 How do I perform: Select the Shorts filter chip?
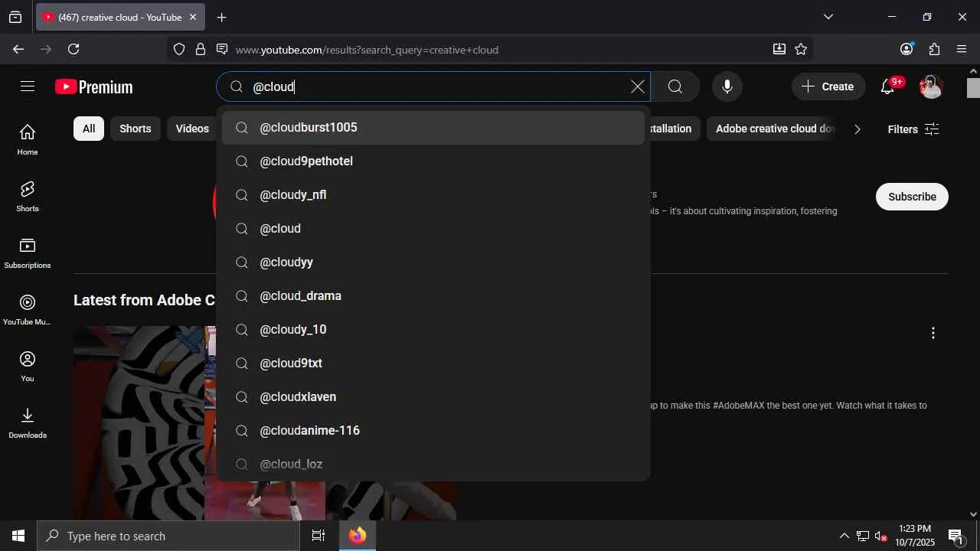pos(136,129)
